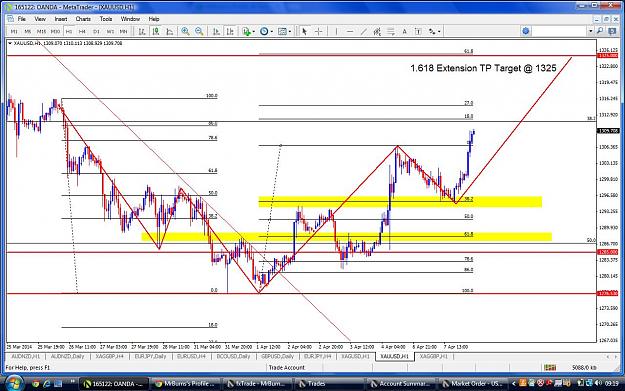Switch to the BCOUSD,Daily chart tab

[x=233, y=356]
